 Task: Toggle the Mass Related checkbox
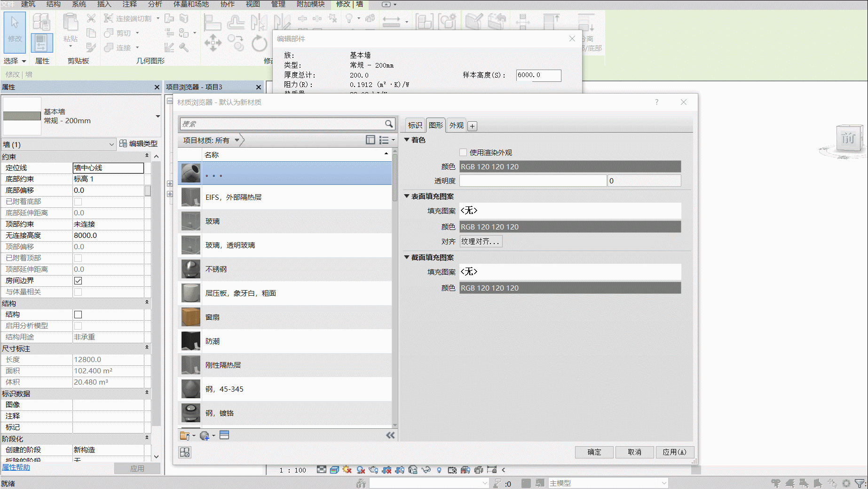pos(78,292)
